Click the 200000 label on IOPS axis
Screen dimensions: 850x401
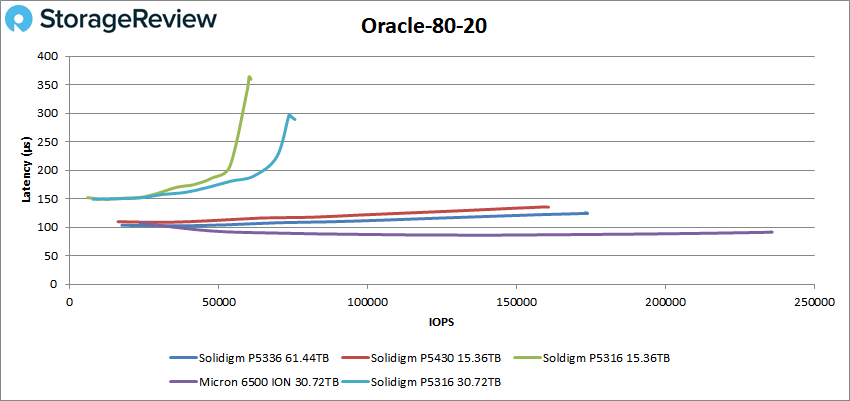pos(665,302)
